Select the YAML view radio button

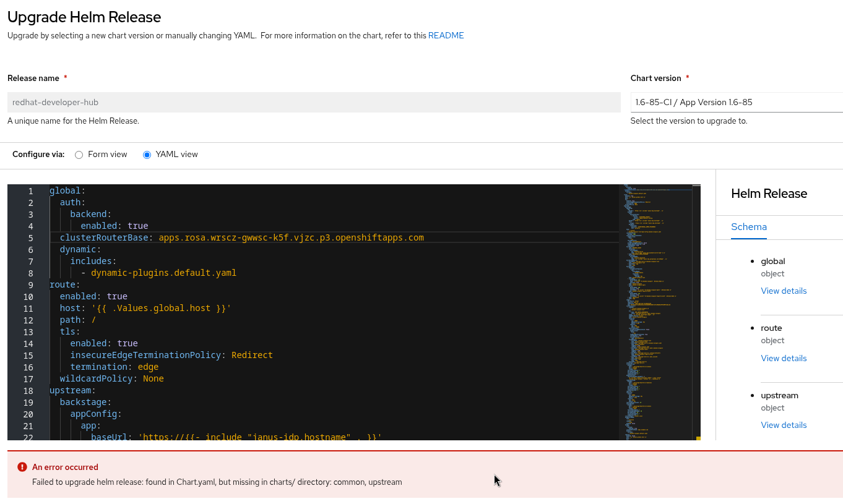pyautogui.click(x=147, y=155)
